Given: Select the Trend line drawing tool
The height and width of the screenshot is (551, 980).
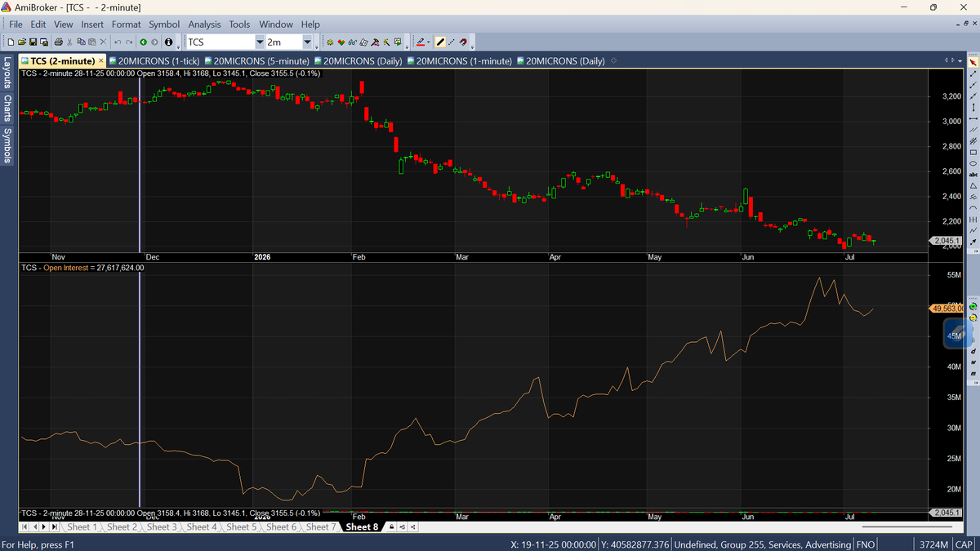Looking at the screenshot, I should coord(973,73).
